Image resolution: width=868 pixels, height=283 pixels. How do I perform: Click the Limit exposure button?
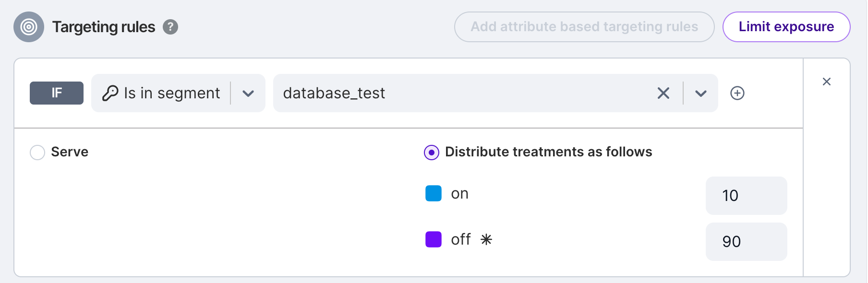coord(786,27)
